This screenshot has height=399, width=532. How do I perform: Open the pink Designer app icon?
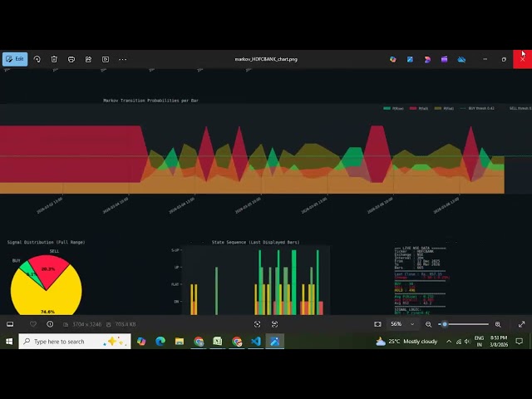coord(427,59)
